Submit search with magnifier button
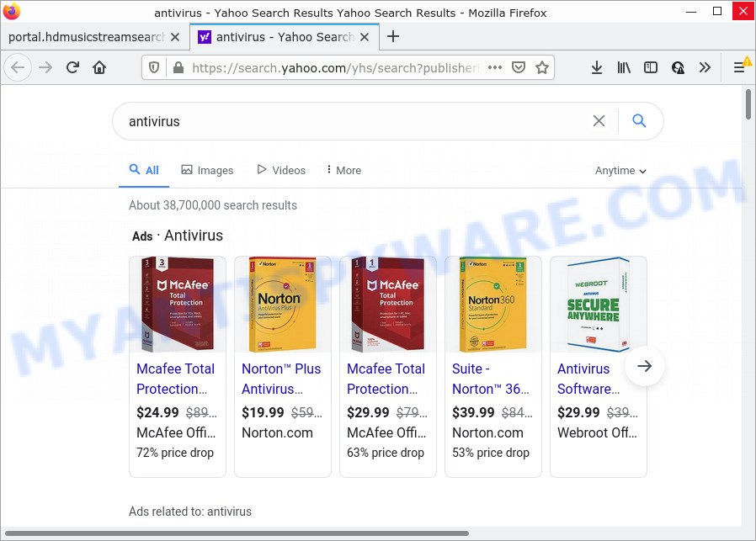 coord(639,121)
